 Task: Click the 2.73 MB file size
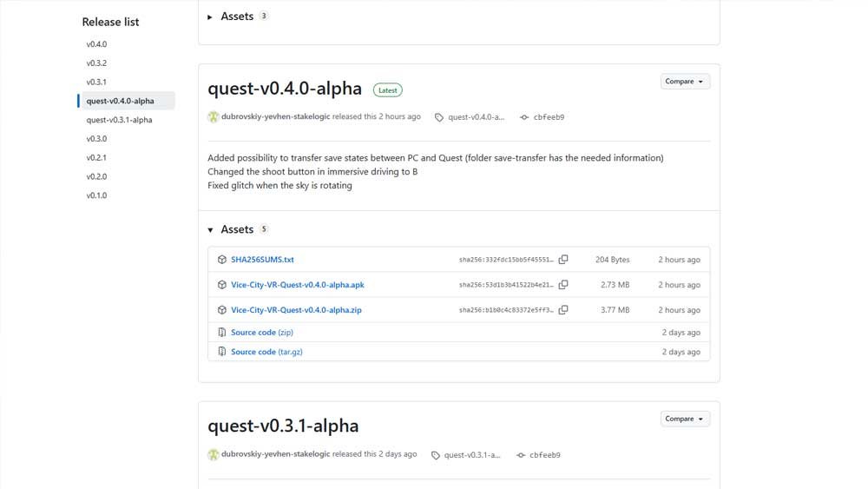click(615, 285)
